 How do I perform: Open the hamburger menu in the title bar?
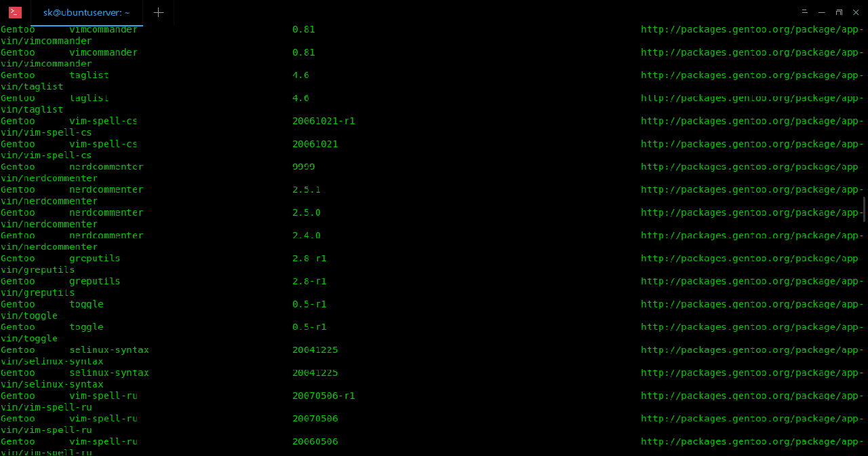pos(804,12)
